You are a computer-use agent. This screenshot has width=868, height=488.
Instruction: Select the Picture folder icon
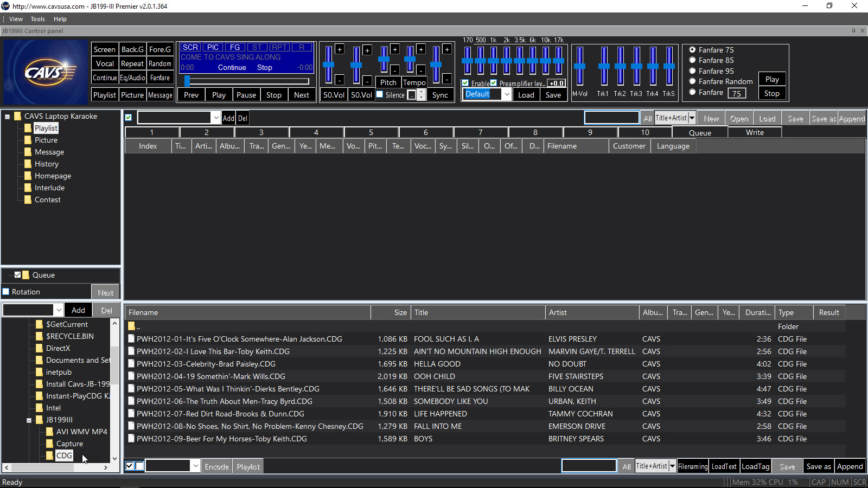pos(28,140)
